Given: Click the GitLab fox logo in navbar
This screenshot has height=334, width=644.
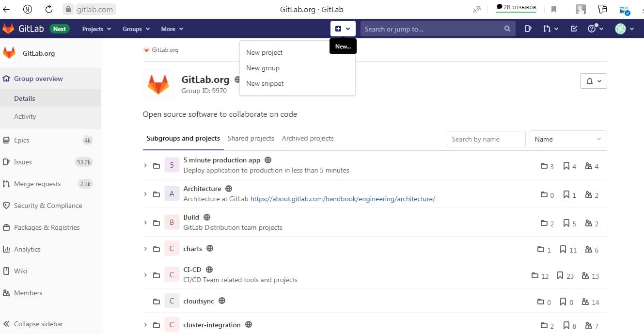Looking at the screenshot, I should pos(8,29).
